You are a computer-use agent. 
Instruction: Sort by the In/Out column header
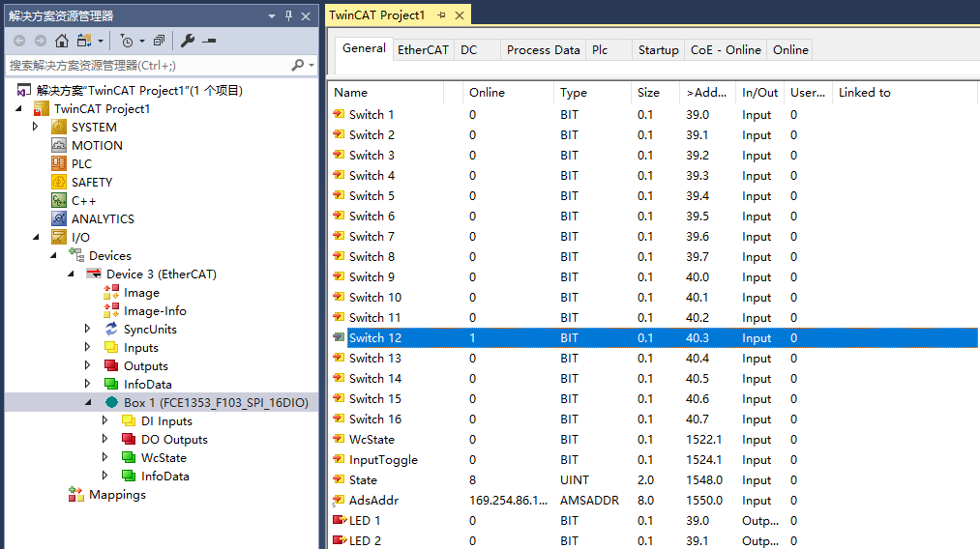pos(760,93)
